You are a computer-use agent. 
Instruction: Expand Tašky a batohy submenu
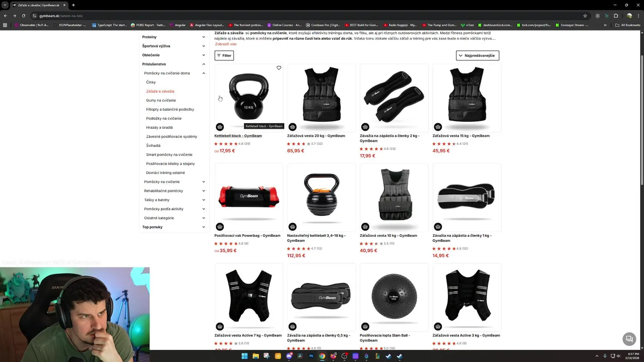(204, 200)
